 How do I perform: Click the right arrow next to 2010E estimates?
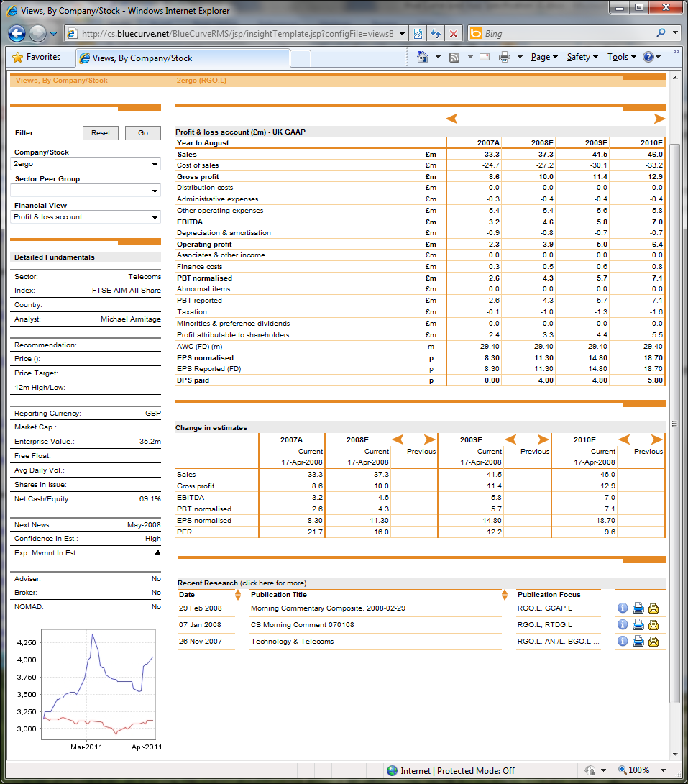656,439
